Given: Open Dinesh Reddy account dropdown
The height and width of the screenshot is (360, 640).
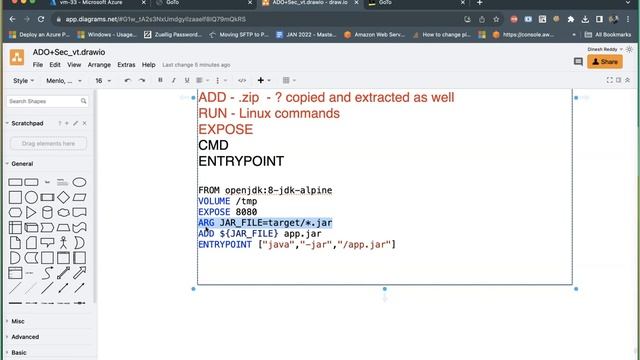Looking at the screenshot, I should click(605, 49).
